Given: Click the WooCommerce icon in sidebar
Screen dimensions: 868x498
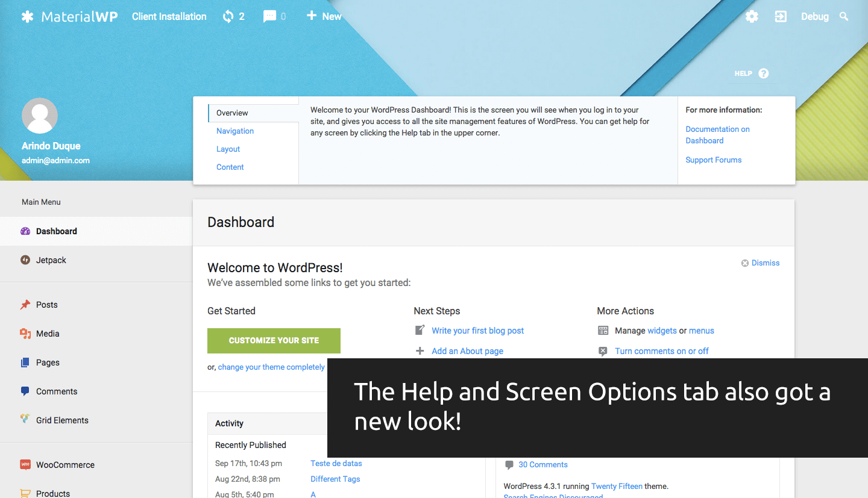Looking at the screenshot, I should pyautogui.click(x=25, y=465).
